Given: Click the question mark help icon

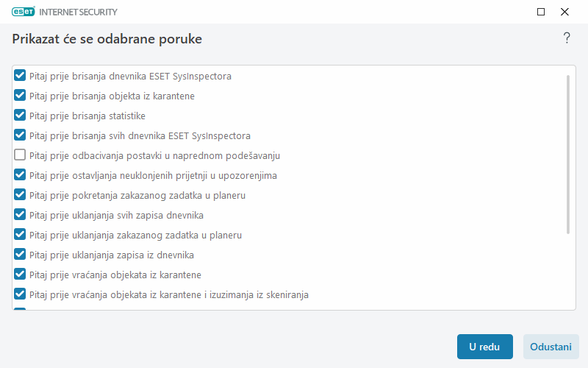Looking at the screenshot, I should (x=567, y=38).
